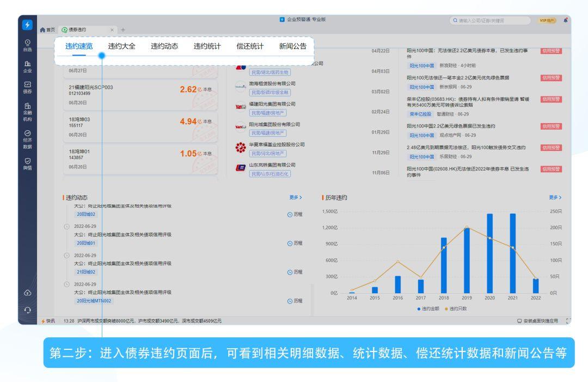Screen dimensions: 588x382
Task: Open 自选 watchlist in the sidebar
Action: coord(27,45)
